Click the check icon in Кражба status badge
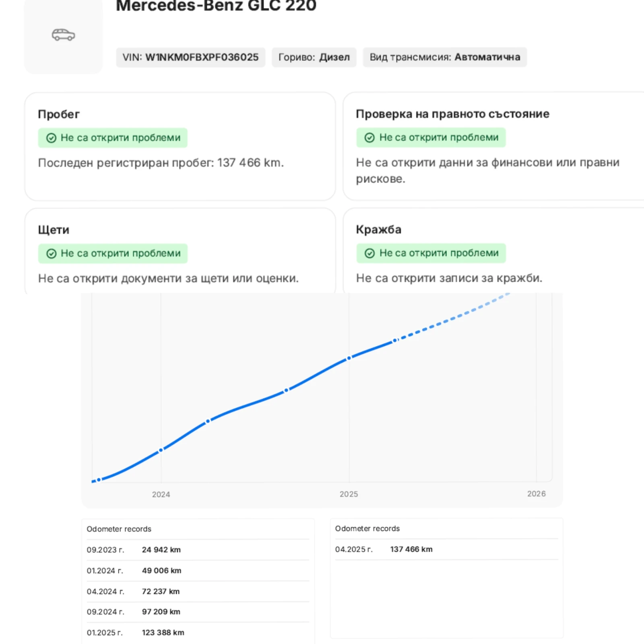 click(x=369, y=253)
